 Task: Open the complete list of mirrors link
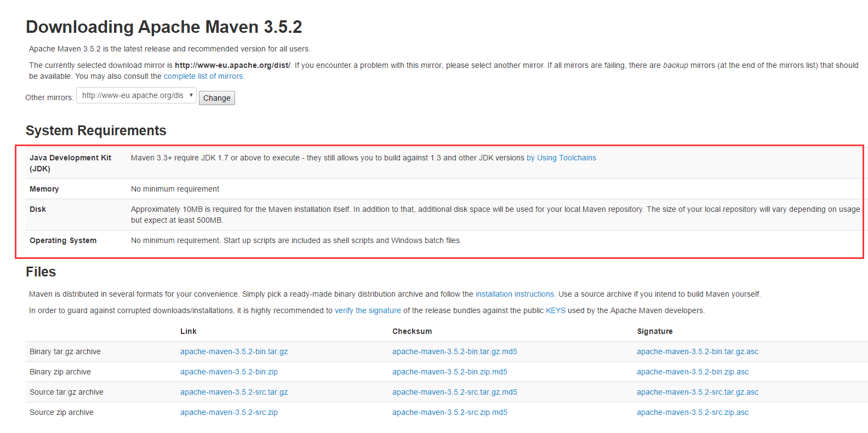203,76
